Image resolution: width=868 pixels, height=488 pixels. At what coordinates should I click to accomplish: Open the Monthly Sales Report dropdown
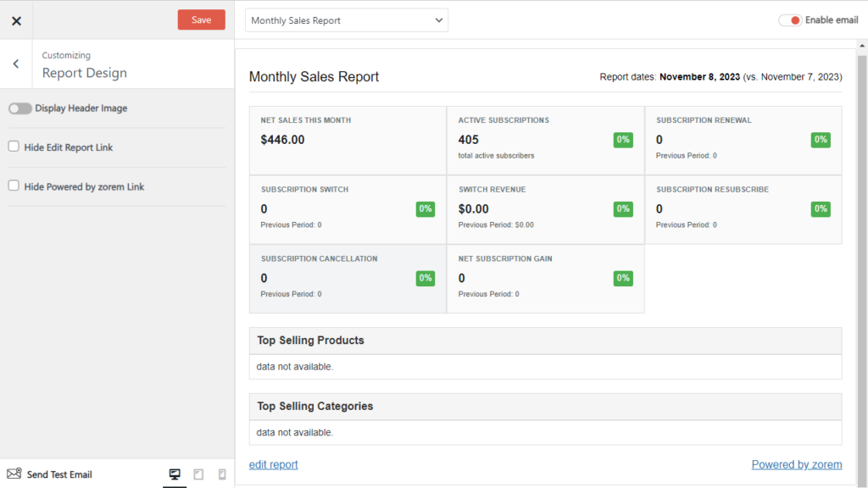(x=346, y=20)
